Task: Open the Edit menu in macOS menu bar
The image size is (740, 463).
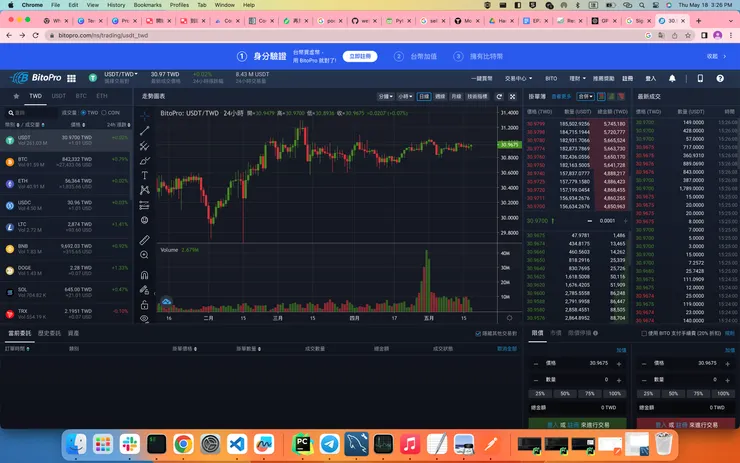Action: point(73,5)
